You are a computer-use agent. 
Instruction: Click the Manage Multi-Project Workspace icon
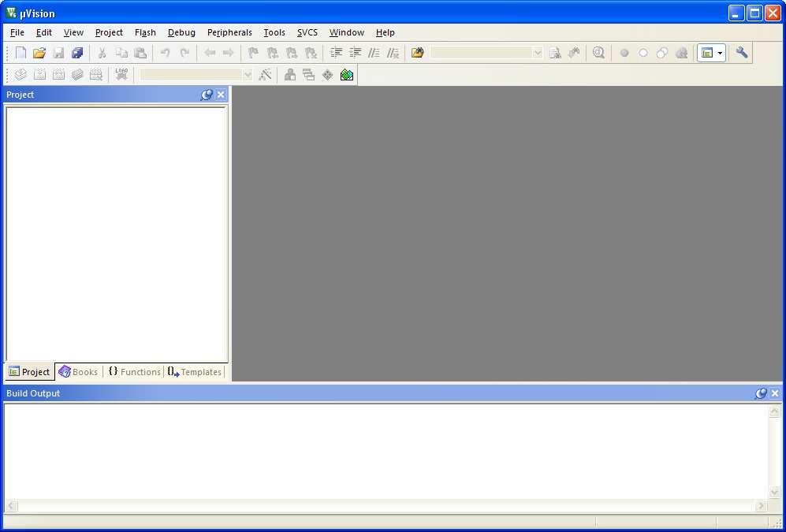[x=309, y=75]
